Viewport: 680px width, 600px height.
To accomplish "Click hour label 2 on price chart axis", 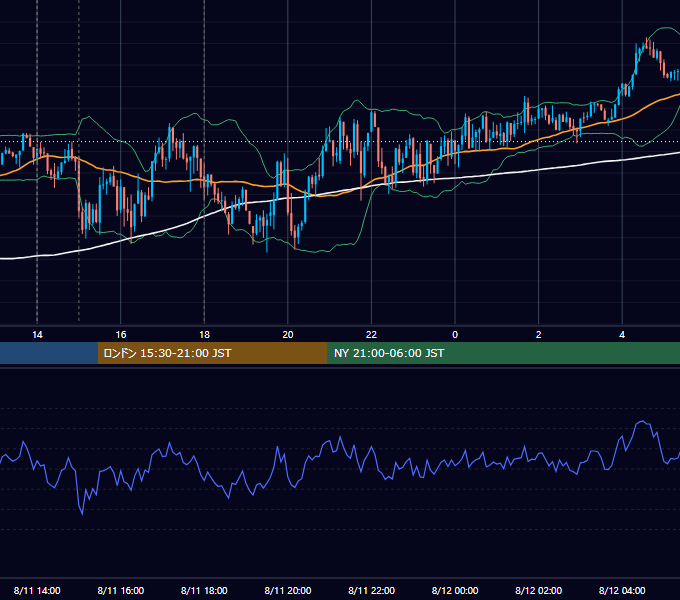I will tap(539, 335).
